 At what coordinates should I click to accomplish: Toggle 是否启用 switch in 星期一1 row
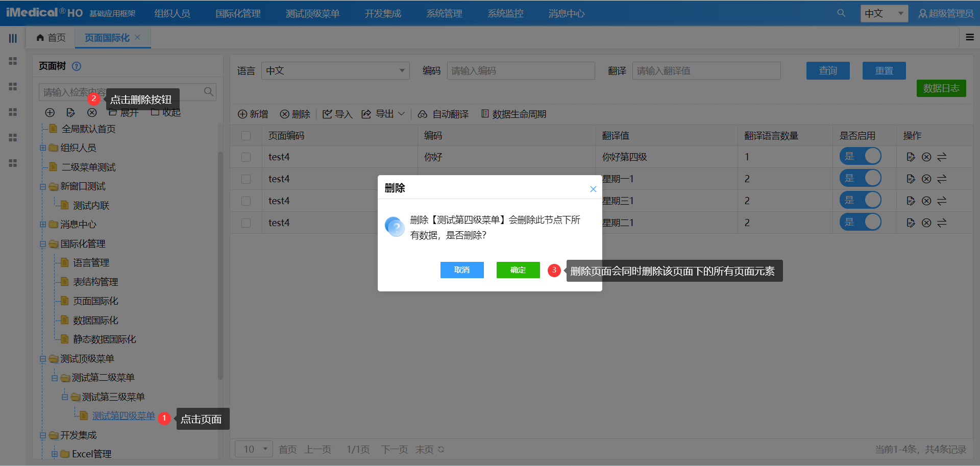pyautogui.click(x=861, y=178)
